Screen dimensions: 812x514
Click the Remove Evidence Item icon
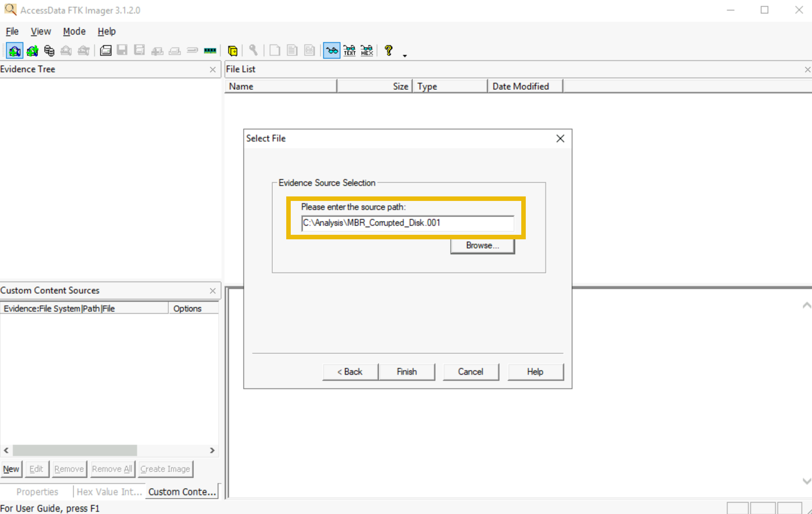(66, 50)
